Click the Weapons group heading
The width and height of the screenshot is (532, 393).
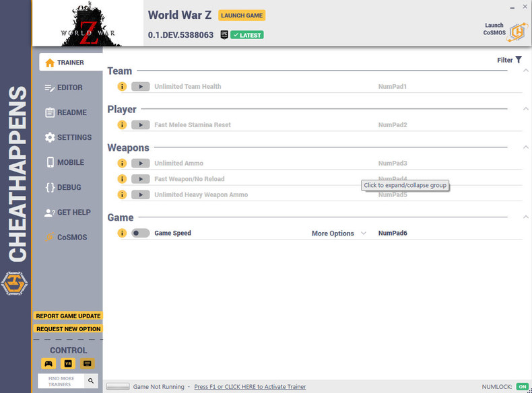click(128, 148)
